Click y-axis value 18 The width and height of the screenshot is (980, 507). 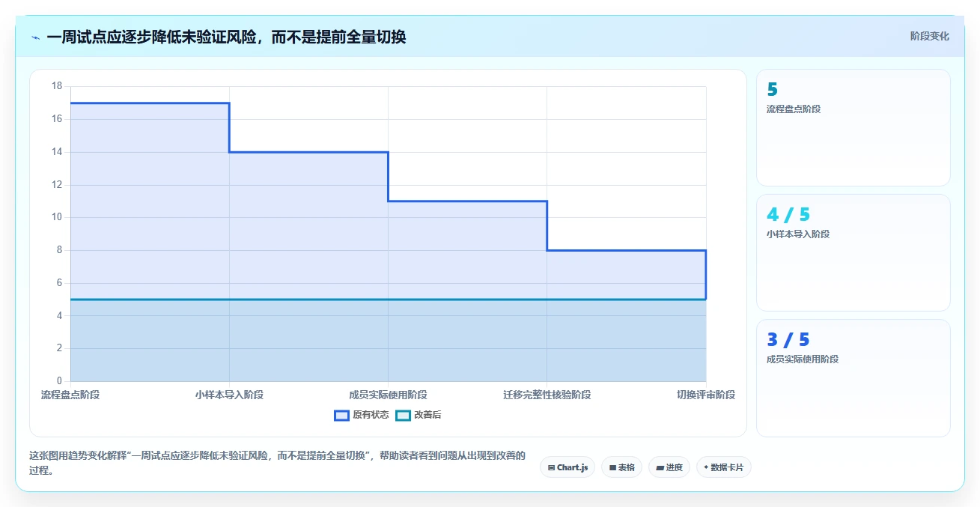coord(57,86)
